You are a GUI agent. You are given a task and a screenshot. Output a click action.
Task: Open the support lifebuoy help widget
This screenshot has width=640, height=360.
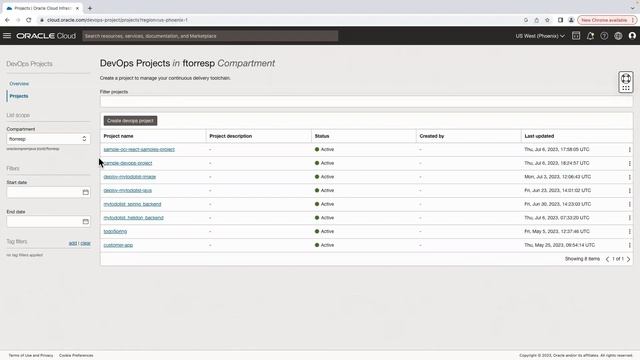626,82
